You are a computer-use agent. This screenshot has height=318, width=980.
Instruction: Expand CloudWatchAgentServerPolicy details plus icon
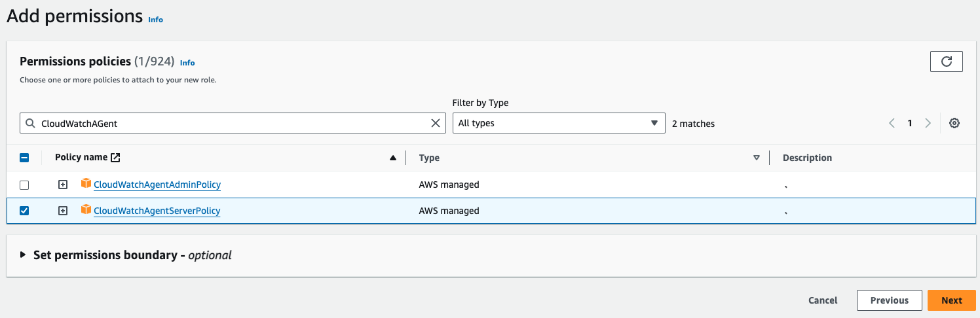[63, 211]
